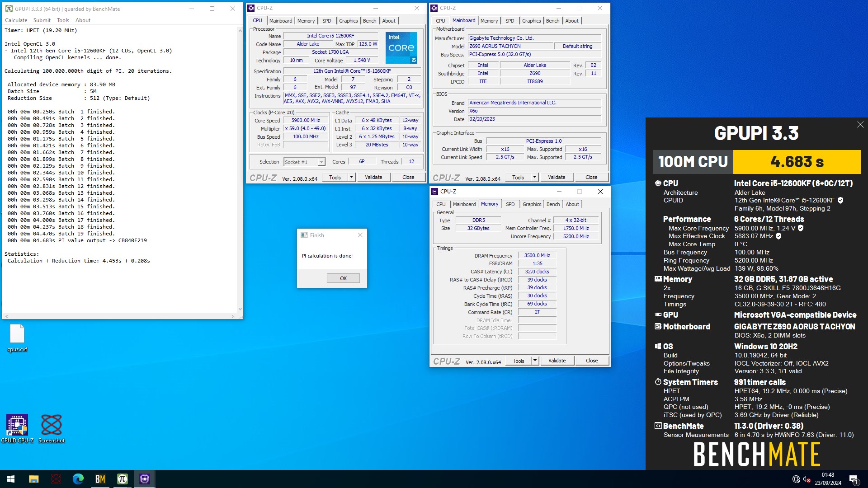Open CPU tab in CPU-Z Mainboard window
Viewport: 868px width, 488px height.
[x=440, y=21]
